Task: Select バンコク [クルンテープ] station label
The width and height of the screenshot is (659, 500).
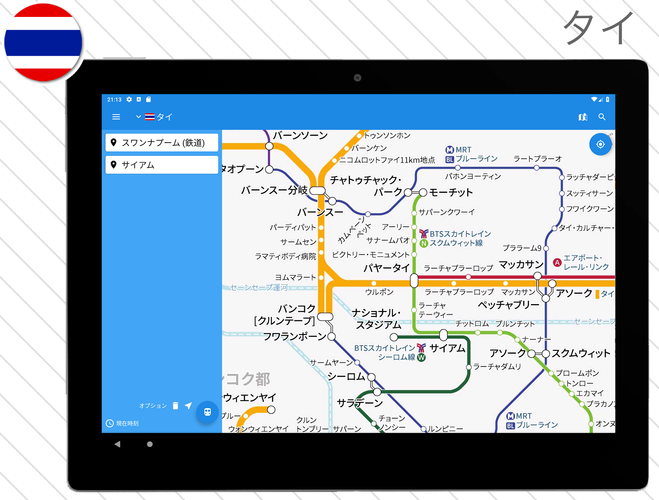Action: (x=285, y=315)
